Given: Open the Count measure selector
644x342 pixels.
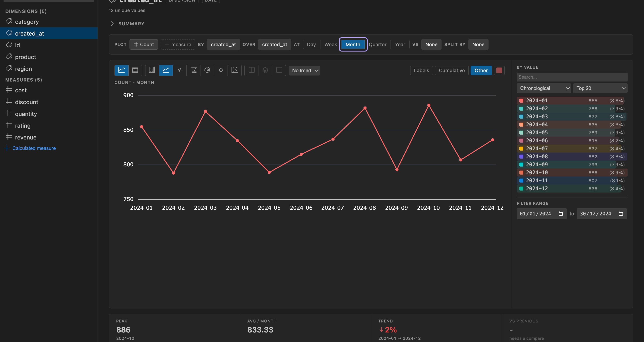Looking at the screenshot, I should [144, 44].
